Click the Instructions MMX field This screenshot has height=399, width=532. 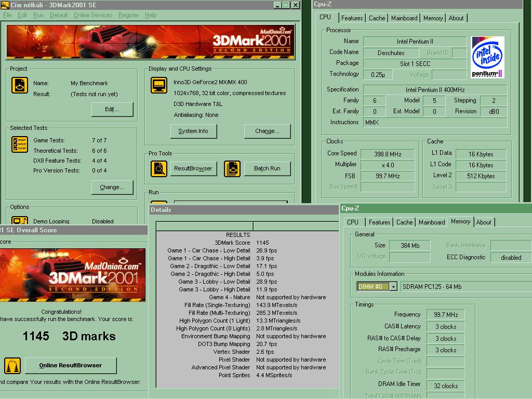(435, 123)
